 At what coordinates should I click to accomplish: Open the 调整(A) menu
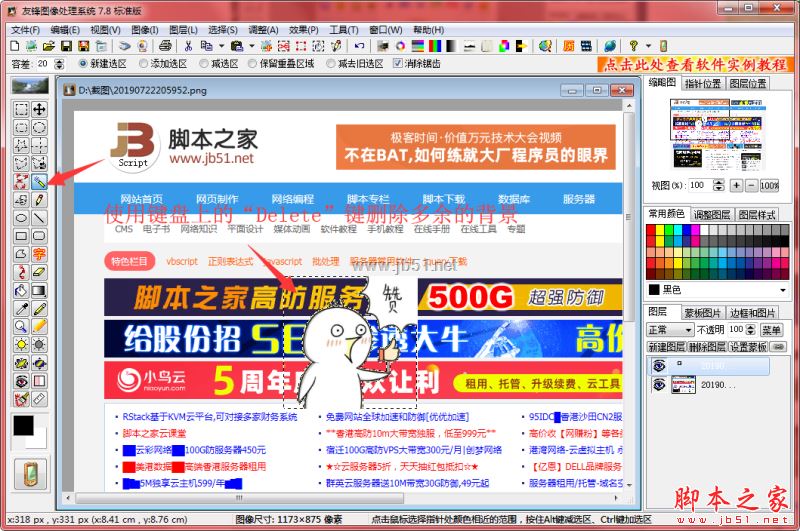click(x=263, y=30)
